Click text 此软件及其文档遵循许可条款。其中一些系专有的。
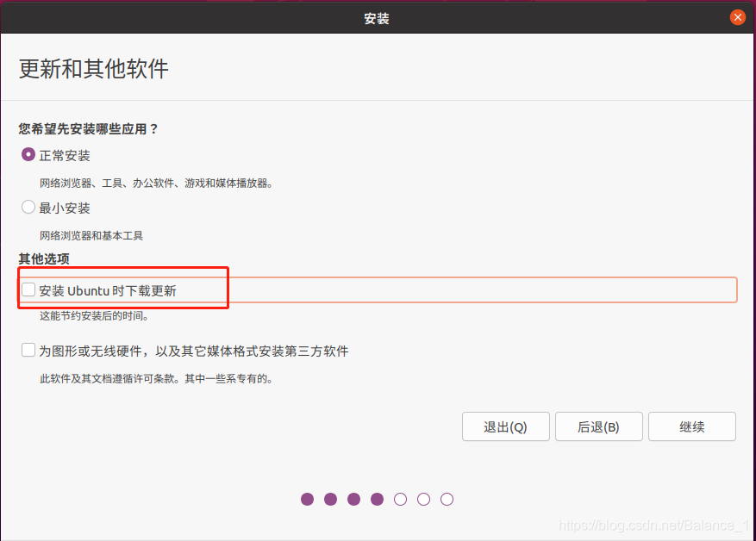Screen dimensions: 756x541 coord(158,379)
